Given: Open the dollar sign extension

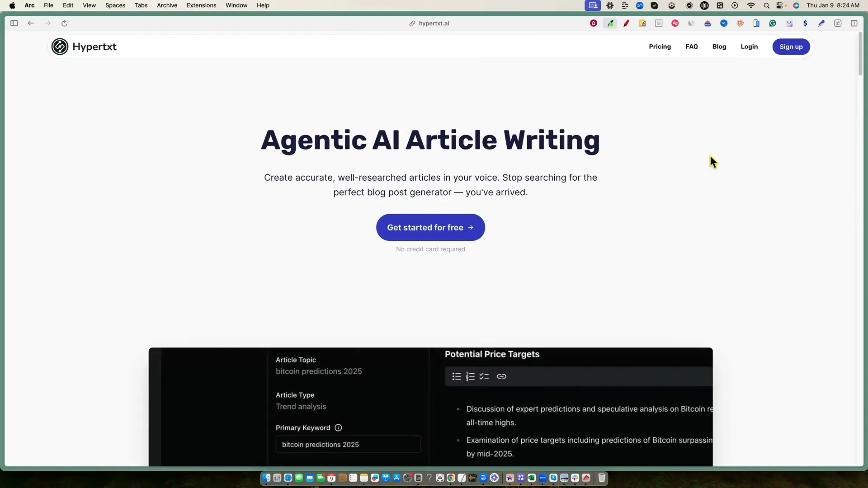Looking at the screenshot, I should pos(805,23).
